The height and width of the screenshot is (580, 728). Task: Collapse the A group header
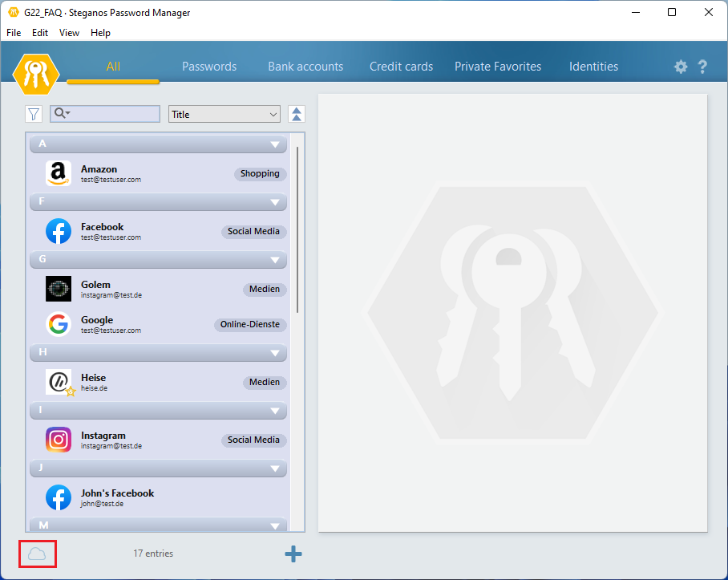[x=275, y=144]
